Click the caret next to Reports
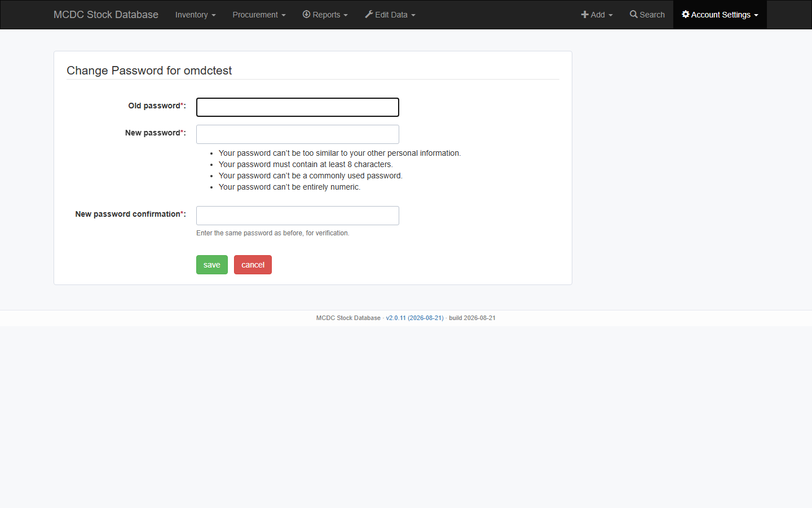The width and height of the screenshot is (812, 508). pyautogui.click(x=346, y=15)
